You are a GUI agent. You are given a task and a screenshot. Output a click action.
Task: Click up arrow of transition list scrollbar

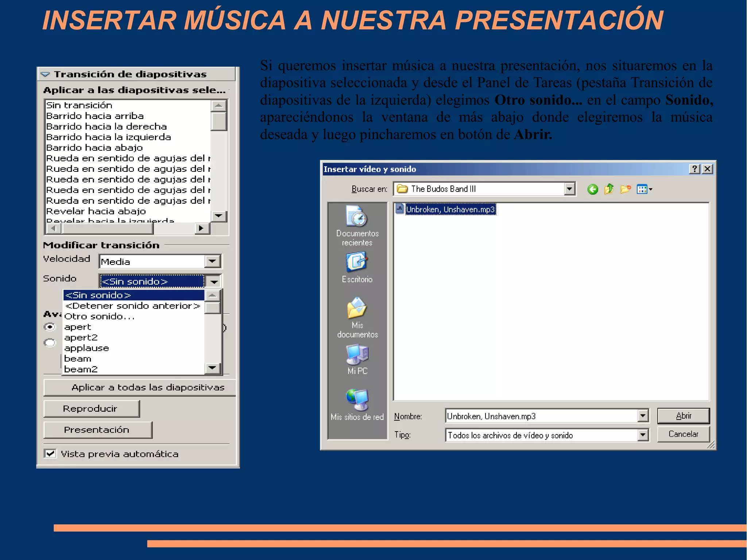coord(219,105)
